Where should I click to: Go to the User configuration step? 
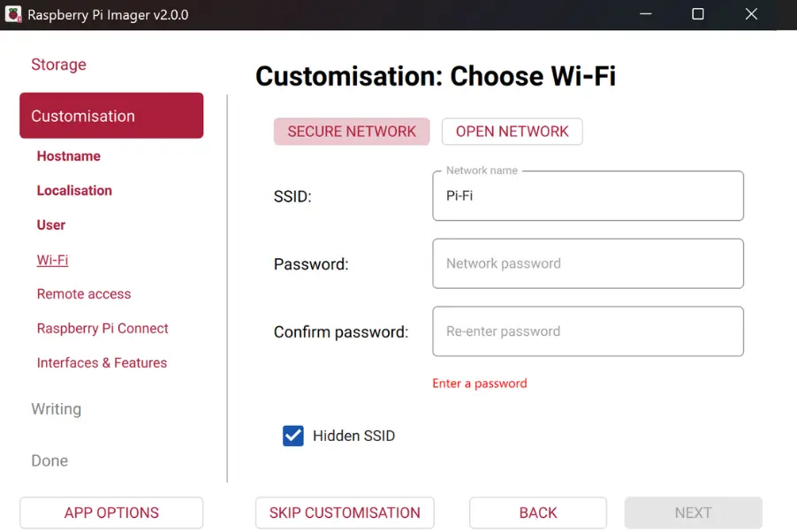(x=50, y=224)
